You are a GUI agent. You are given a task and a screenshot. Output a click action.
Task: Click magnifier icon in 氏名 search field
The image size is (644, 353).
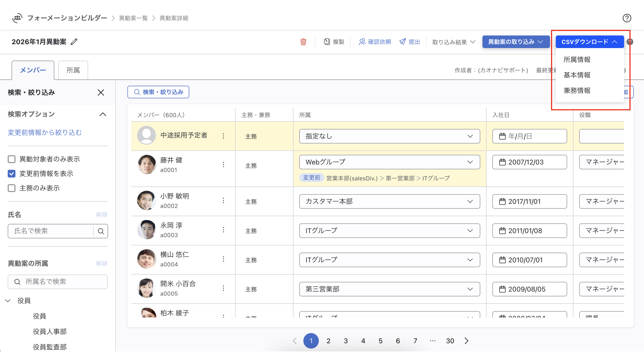tap(101, 231)
